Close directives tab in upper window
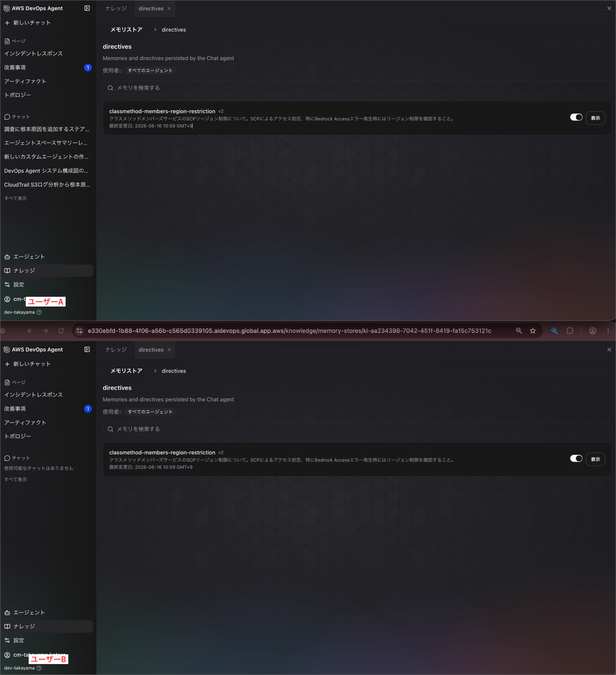This screenshot has width=616, height=675. [169, 8]
